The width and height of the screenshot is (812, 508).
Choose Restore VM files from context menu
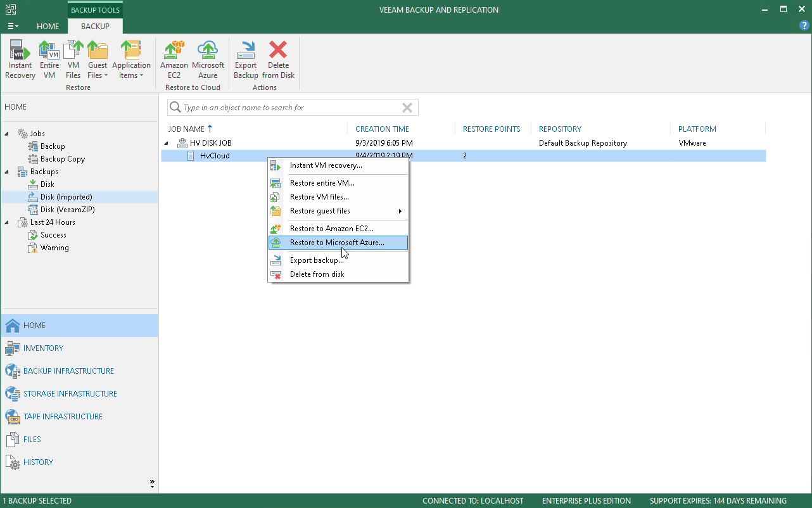click(x=338, y=197)
